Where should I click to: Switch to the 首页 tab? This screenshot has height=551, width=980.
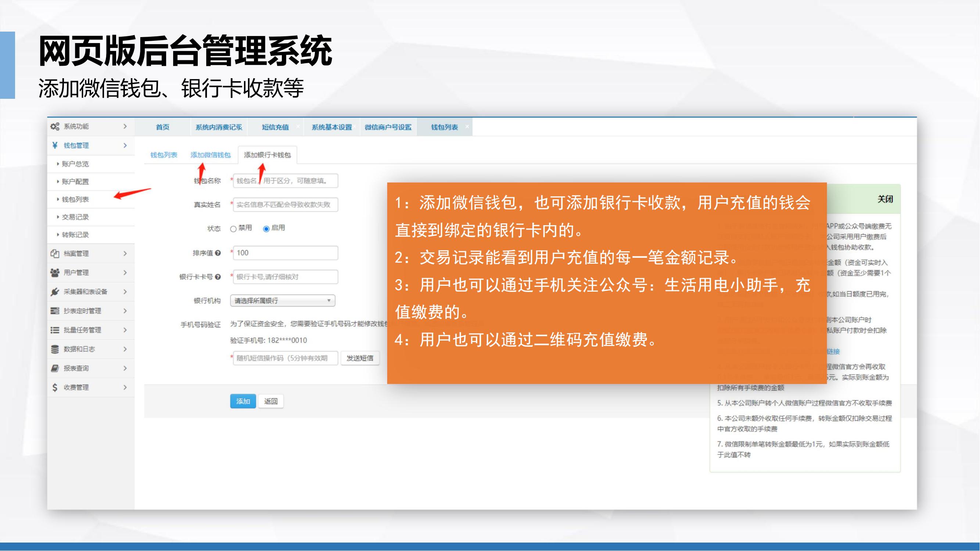pyautogui.click(x=163, y=127)
